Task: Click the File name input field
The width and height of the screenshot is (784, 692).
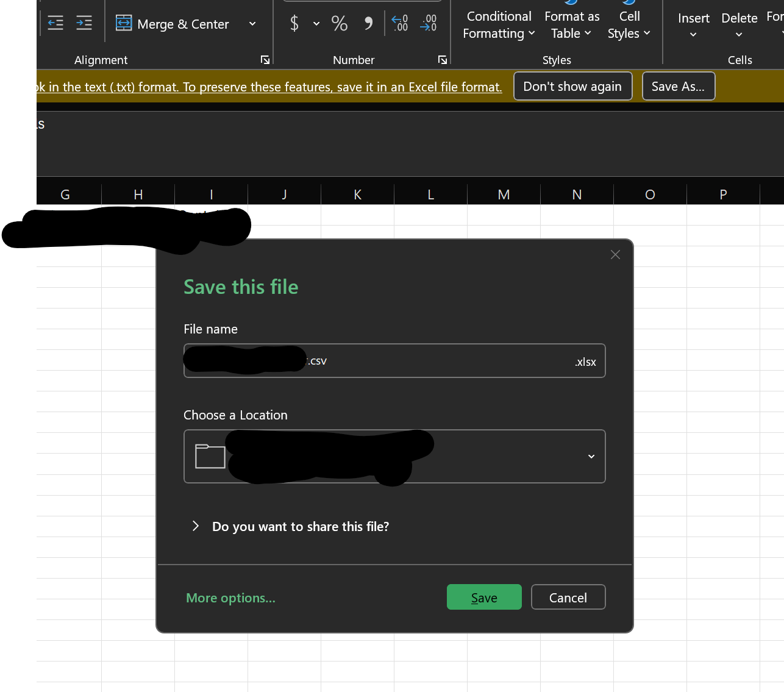Action: point(394,361)
